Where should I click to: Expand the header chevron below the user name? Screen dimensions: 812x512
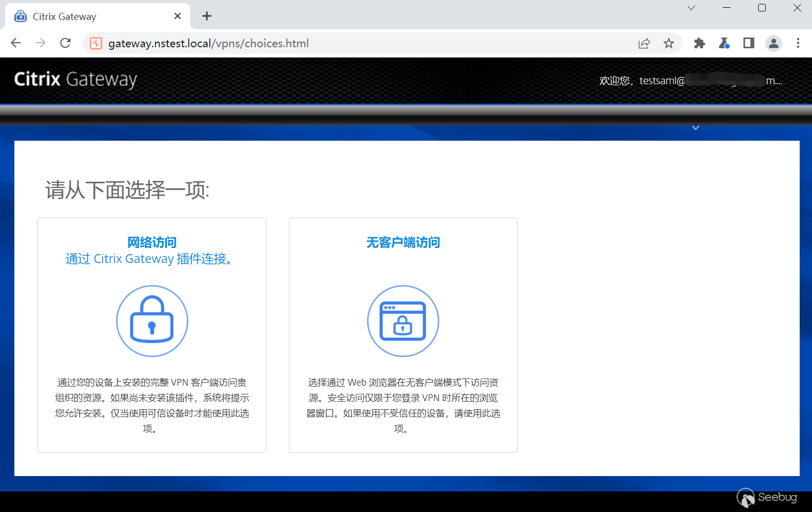695,128
